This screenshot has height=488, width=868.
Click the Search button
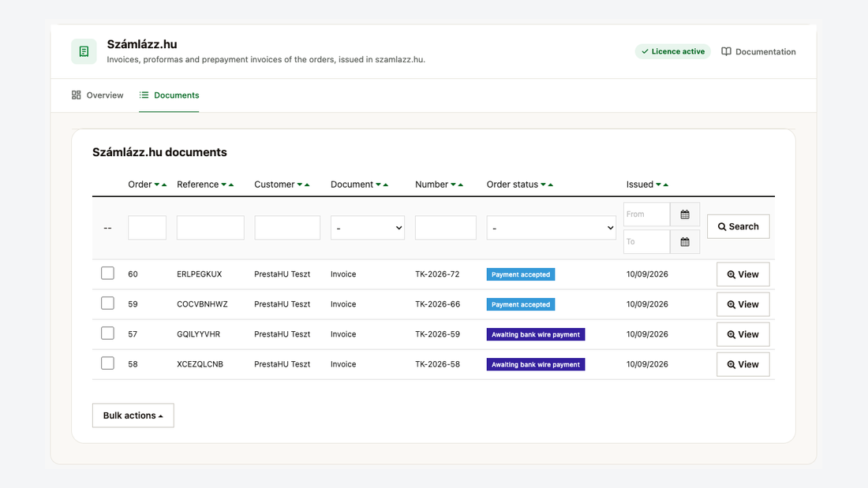(739, 226)
